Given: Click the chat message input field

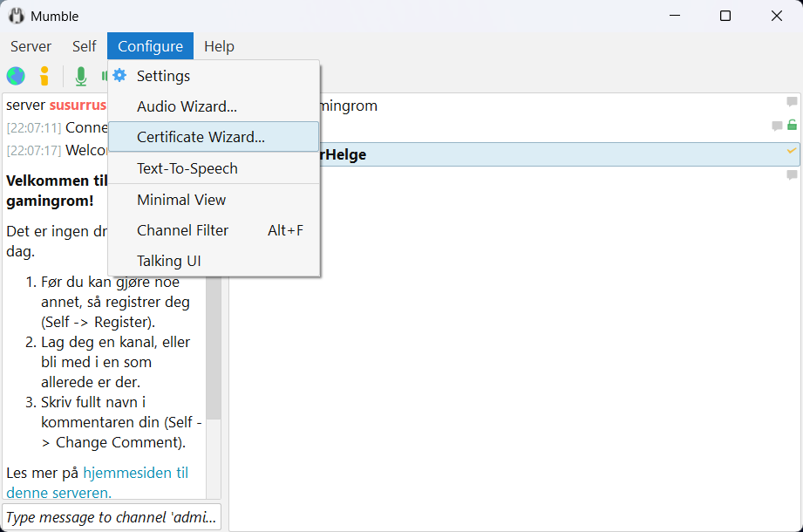Looking at the screenshot, I should coord(112,517).
